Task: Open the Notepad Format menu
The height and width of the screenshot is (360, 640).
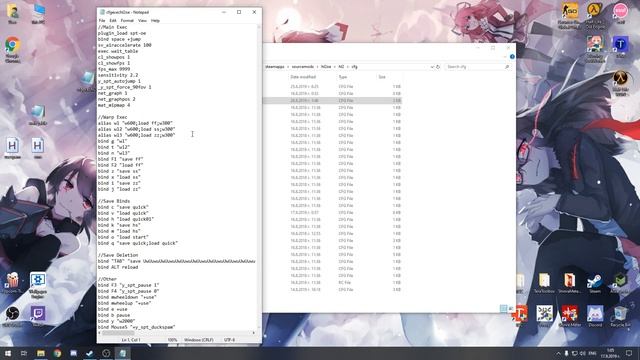Action: pyautogui.click(x=127, y=20)
